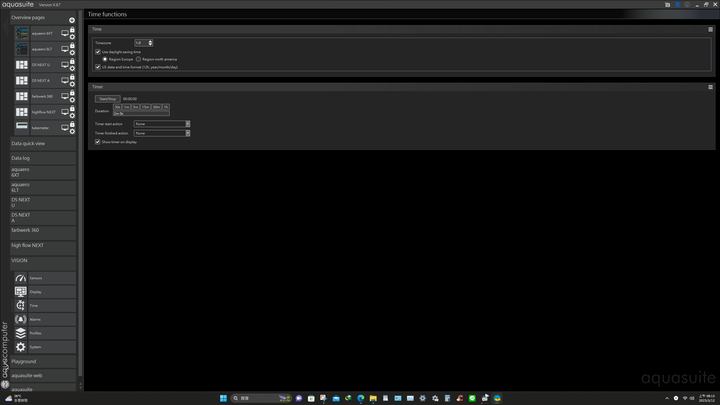
Task: Open the Profiles layers icon under VISION
Action: click(x=21, y=333)
